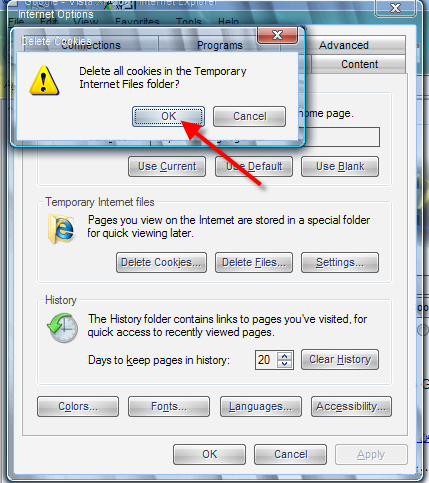
Task: Click the History clock icon
Action: [63, 328]
